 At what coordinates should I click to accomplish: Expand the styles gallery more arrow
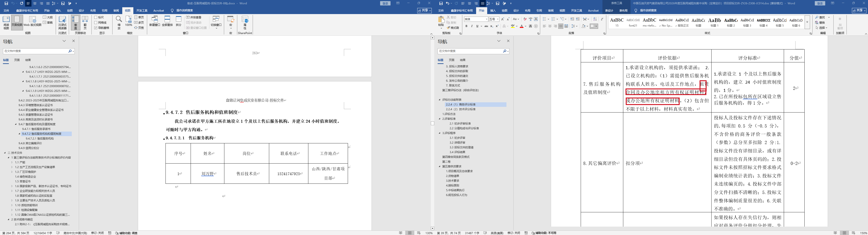pyautogui.click(x=807, y=22)
